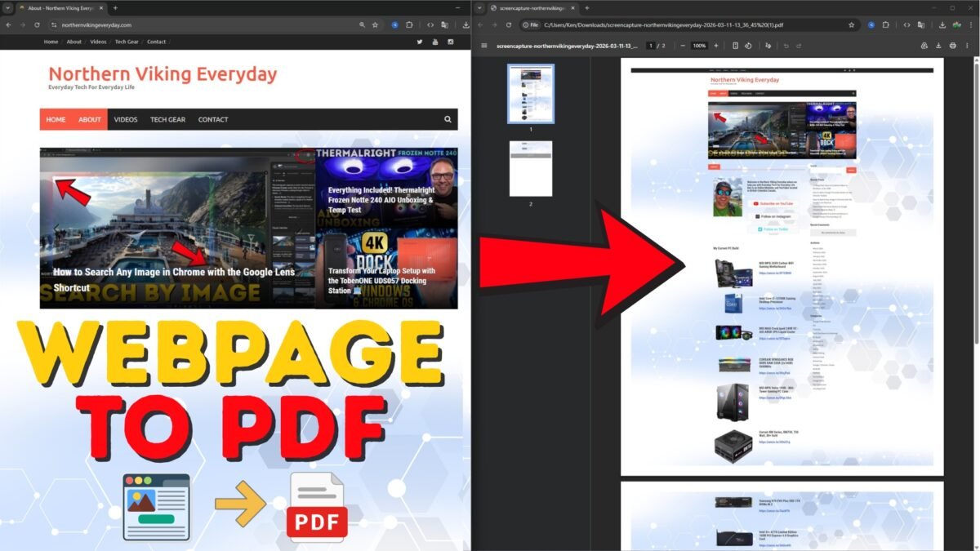Screen dimensions: 980x551
Task: Zoom in the PDF with plus button
Action: 718,46
